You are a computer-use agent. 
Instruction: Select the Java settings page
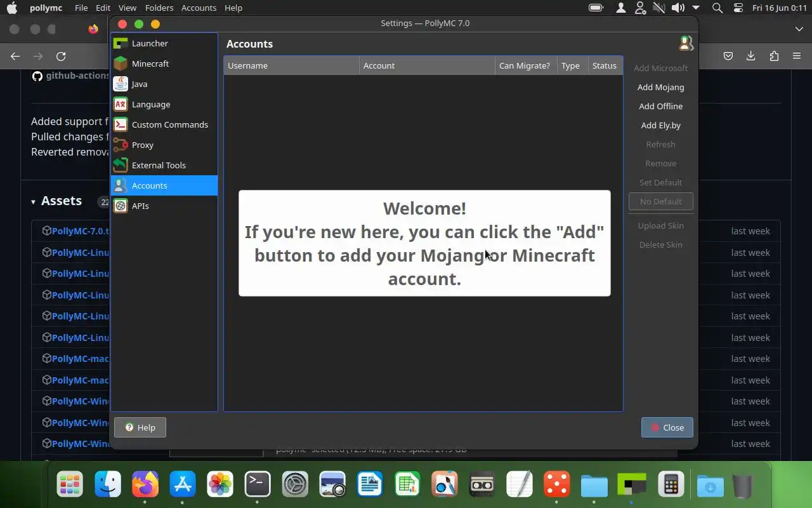[164, 84]
